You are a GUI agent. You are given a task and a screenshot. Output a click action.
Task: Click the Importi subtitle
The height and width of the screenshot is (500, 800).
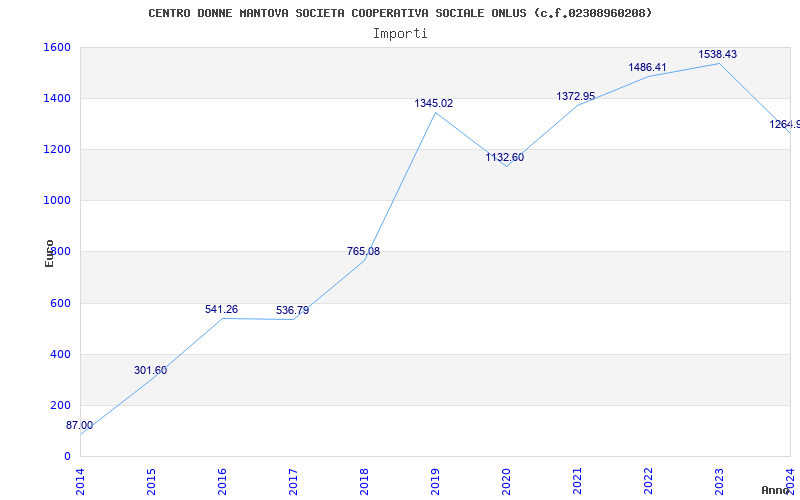[x=400, y=34]
